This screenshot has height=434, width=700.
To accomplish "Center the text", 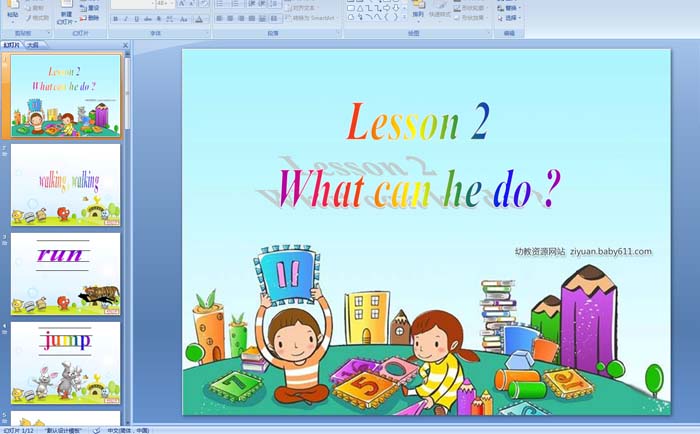I will [230, 19].
